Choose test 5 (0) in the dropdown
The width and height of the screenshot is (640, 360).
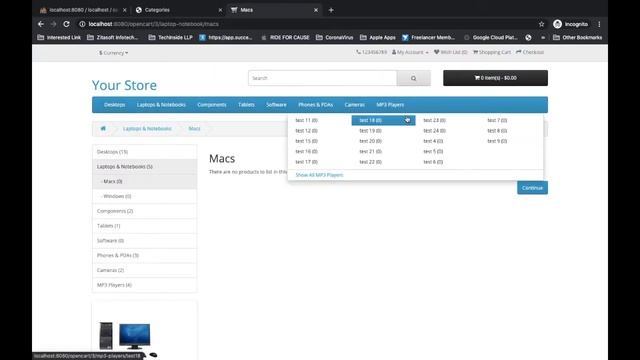tap(433, 151)
